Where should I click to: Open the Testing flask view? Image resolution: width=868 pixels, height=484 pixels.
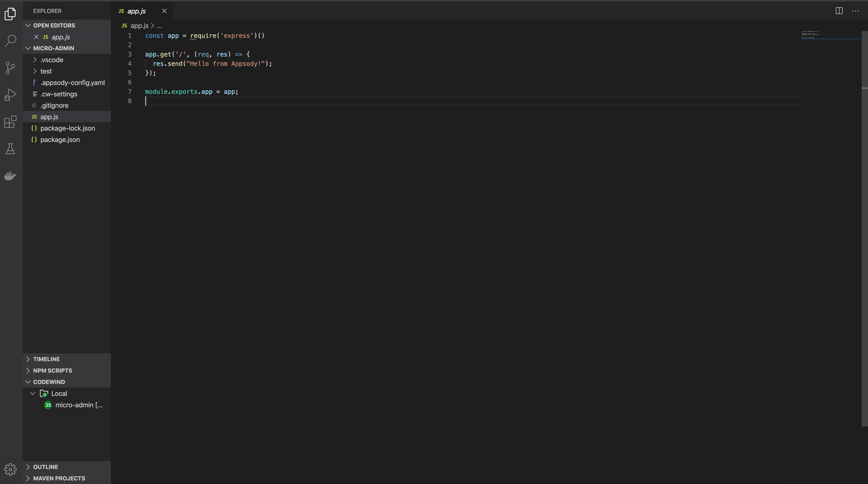pyautogui.click(x=10, y=148)
